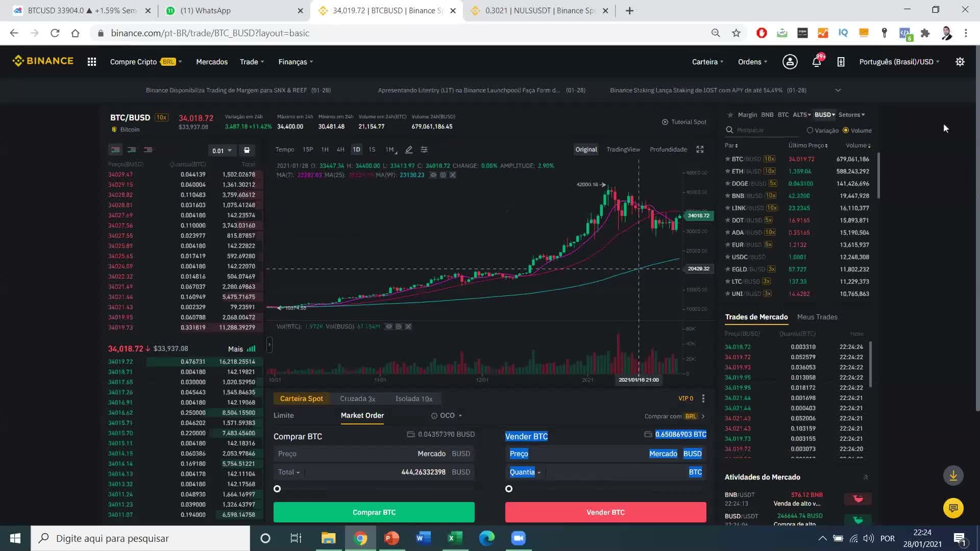This screenshot has height=551, width=980.
Task: Open MA indicator settings gear
Action: click(x=443, y=175)
